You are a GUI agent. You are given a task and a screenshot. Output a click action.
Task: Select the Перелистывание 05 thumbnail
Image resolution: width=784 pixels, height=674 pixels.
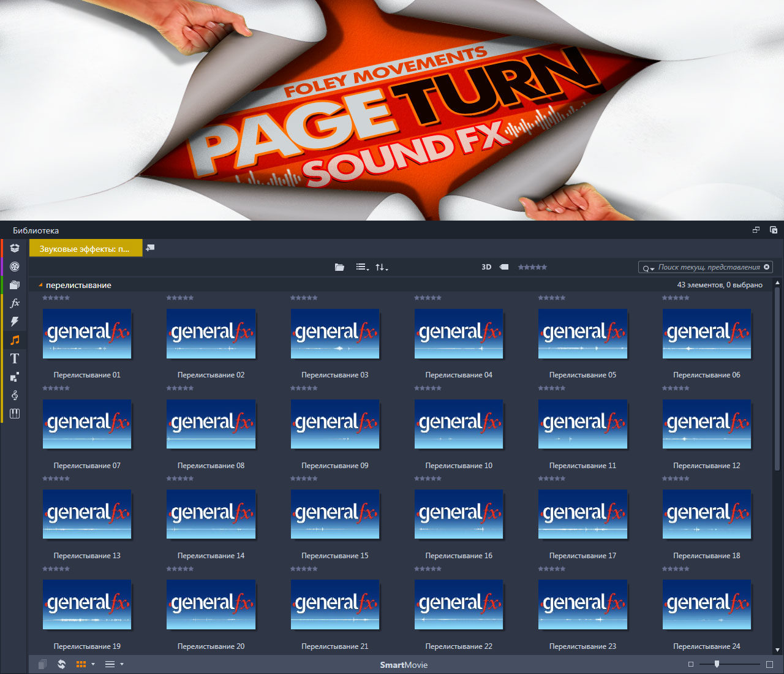click(x=582, y=333)
